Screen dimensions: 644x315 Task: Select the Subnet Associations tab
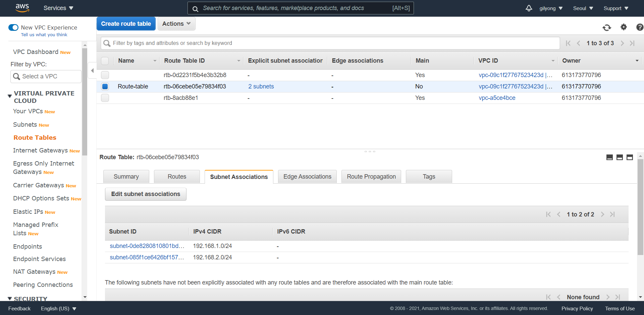pos(239,177)
